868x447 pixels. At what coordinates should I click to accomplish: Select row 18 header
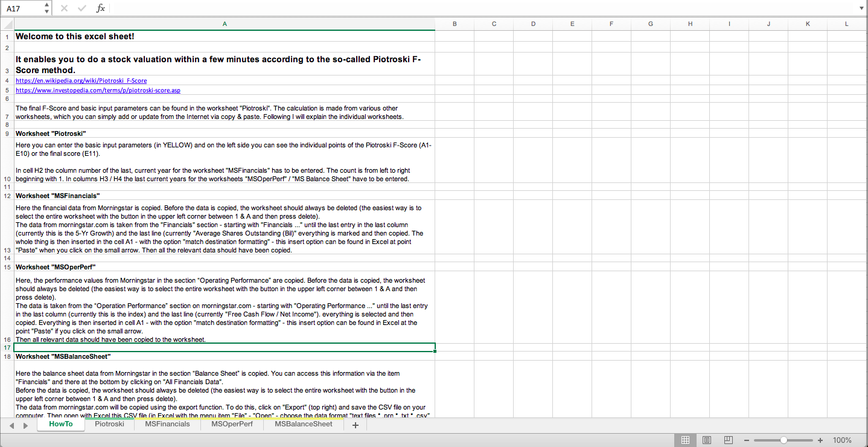pyautogui.click(x=7, y=356)
